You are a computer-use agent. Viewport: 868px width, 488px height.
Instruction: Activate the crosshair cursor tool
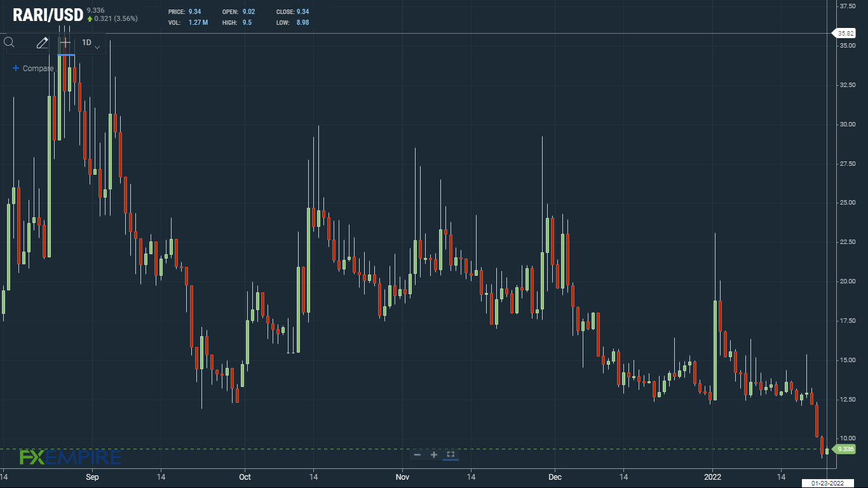click(x=65, y=43)
